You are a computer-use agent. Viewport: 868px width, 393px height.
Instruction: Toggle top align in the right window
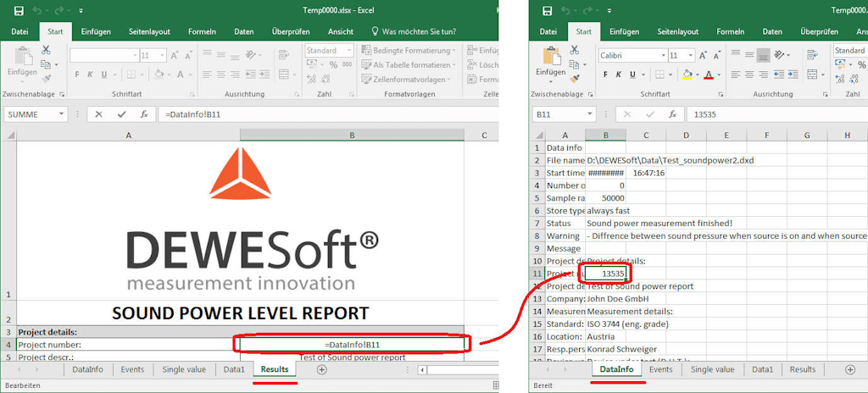pyautogui.click(x=736, y=53)
